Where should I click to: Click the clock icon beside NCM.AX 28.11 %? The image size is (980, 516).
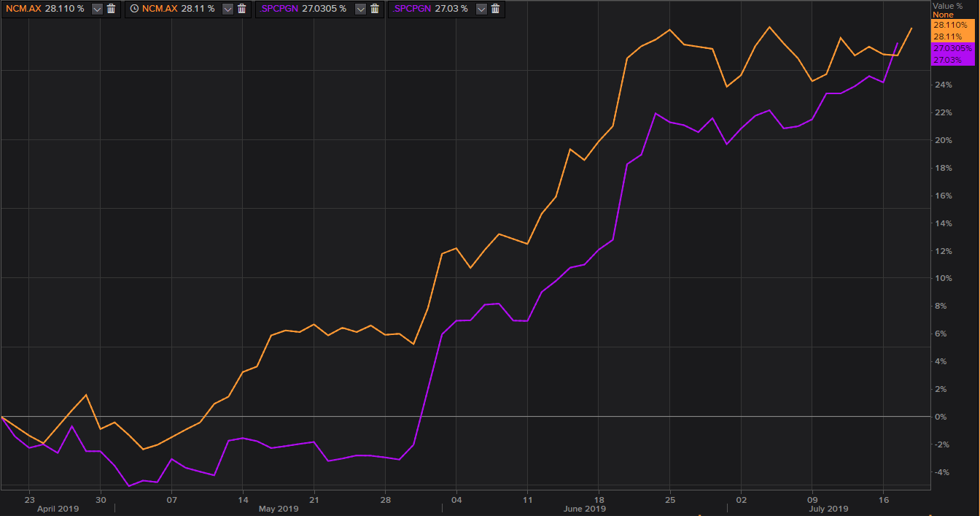point(134,9)
